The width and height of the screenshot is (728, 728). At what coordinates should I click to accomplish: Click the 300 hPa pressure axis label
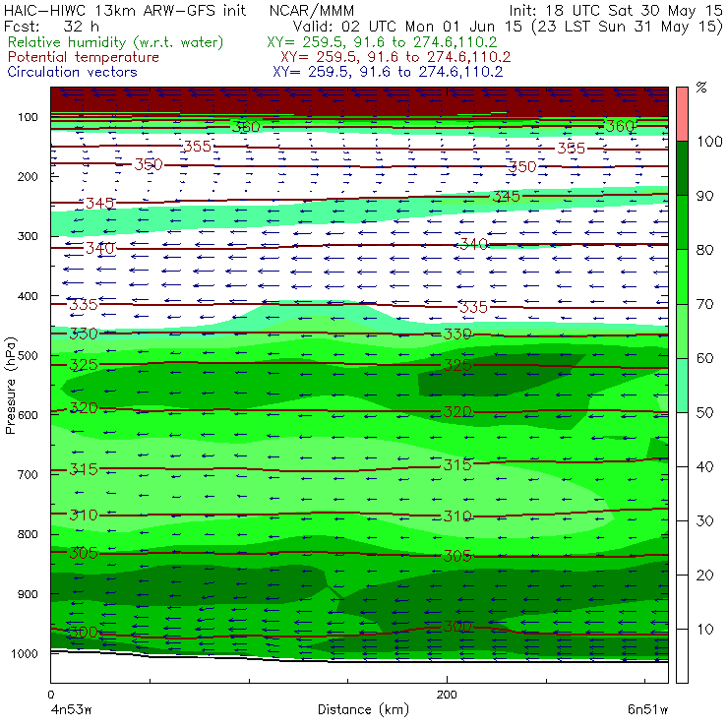(28, 236)
